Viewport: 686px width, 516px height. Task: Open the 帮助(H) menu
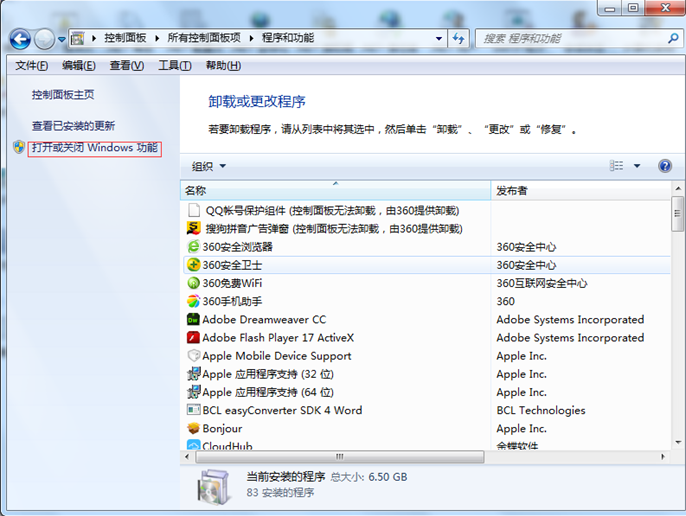223,66
